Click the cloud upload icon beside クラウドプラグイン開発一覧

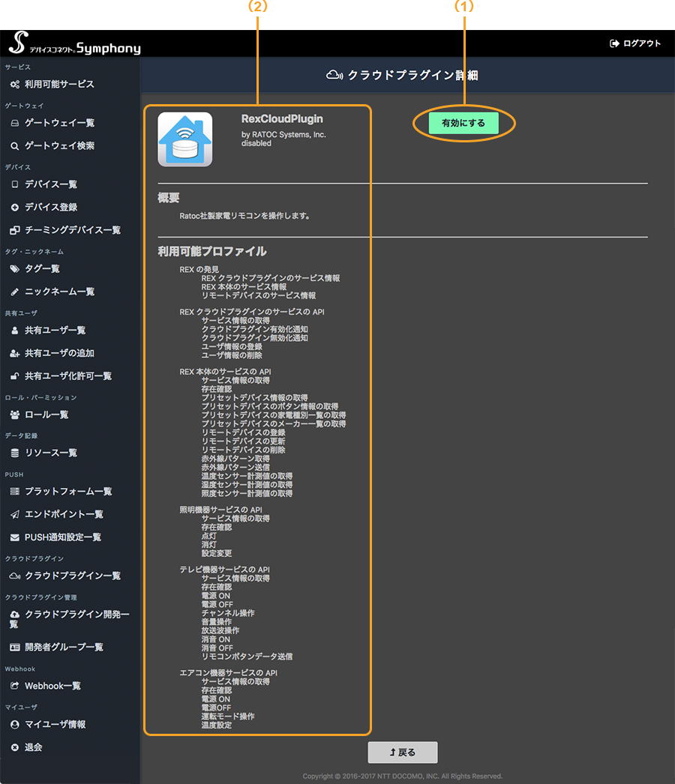pyautogui.click(x=15, y=615)
